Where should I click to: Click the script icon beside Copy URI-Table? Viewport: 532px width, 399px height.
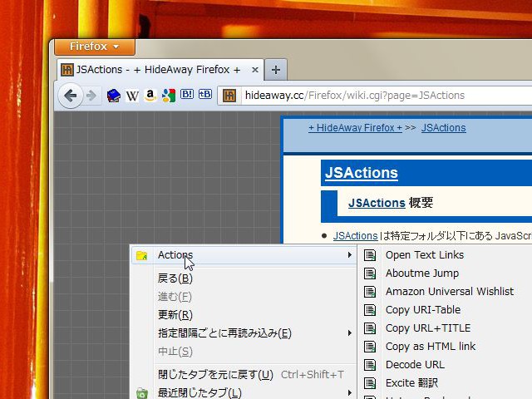coord(370,310)
